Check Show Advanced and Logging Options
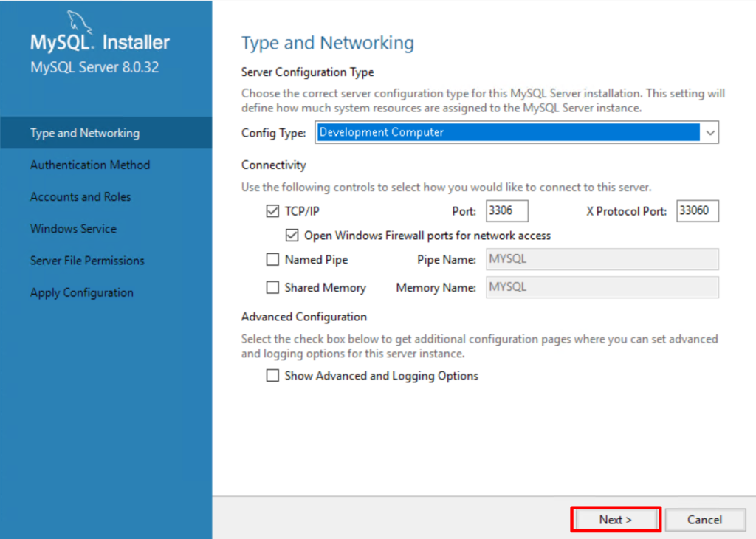Screen dimensions: 756x539 272,375
